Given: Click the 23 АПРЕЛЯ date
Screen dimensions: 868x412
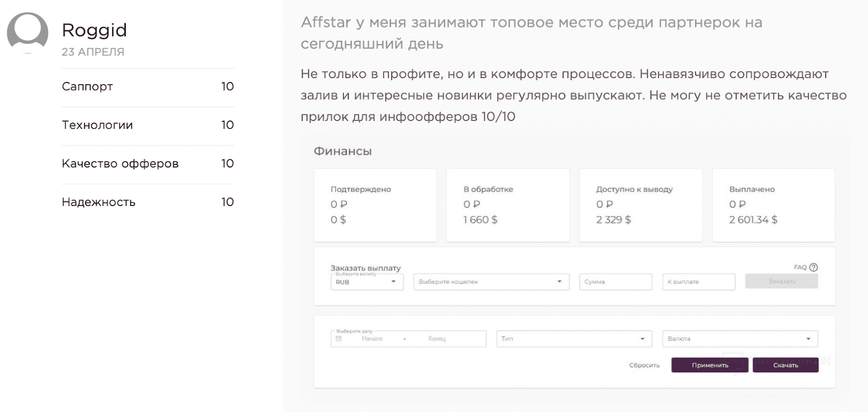Looking at the screenshot, I should (x=93, y=52).
